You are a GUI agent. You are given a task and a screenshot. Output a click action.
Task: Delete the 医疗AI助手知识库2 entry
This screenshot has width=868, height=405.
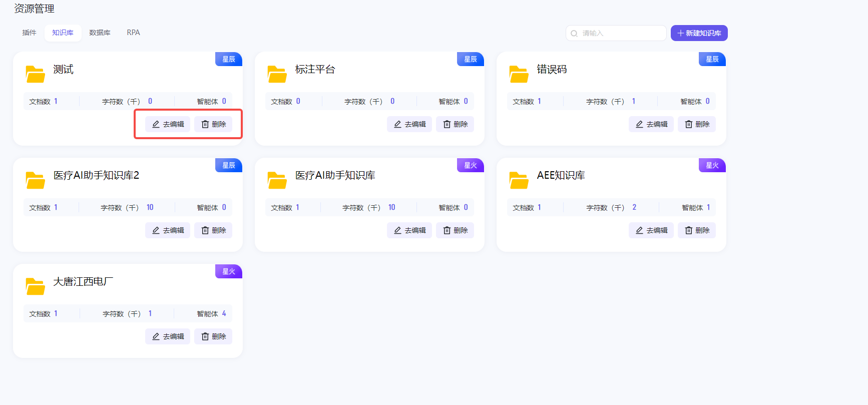point(213,230)
